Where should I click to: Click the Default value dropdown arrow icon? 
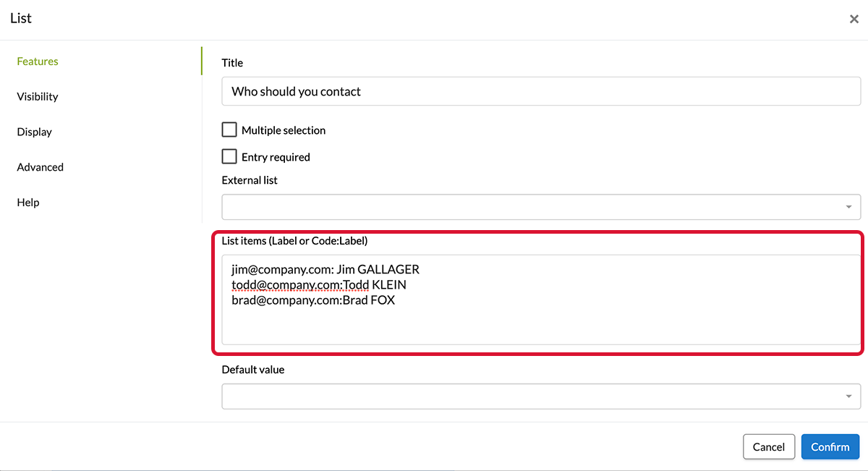point(848,396)
